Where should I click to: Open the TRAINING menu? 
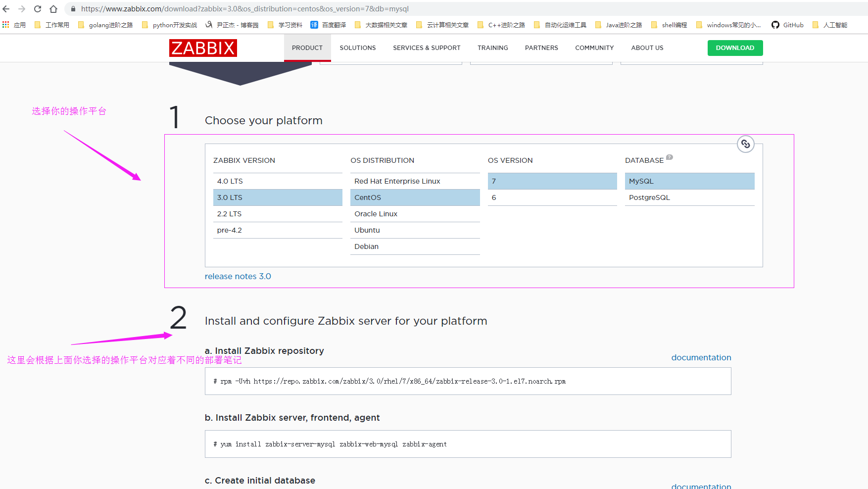coord(493,48)
